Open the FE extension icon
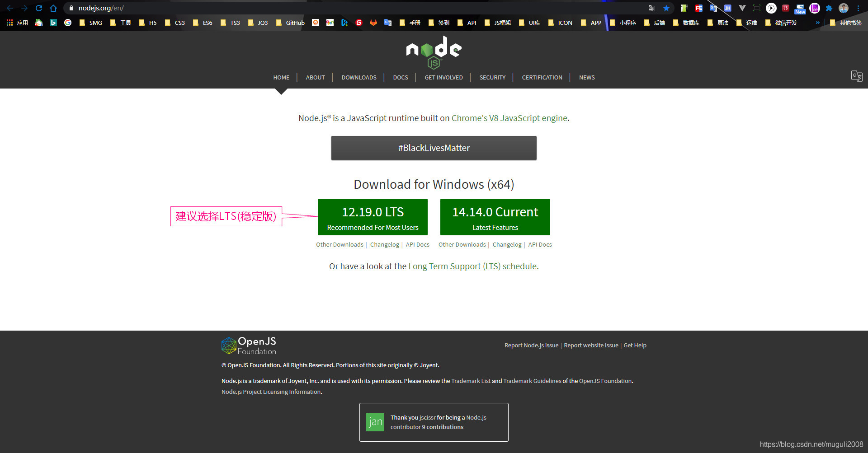Viewport: 868px width, 453px height. tap(699, 8)
